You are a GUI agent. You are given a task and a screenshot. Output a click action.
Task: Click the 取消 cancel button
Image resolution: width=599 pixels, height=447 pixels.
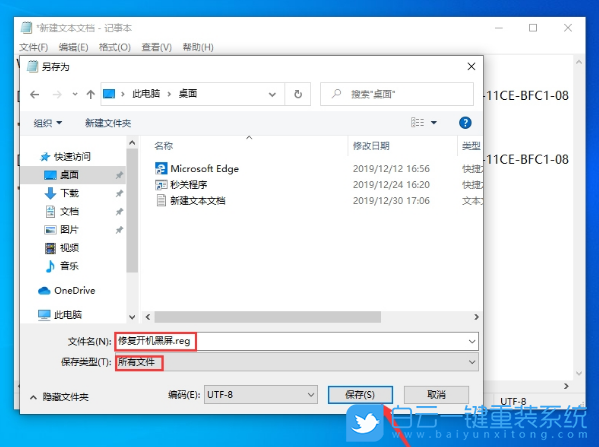[436, 394]
